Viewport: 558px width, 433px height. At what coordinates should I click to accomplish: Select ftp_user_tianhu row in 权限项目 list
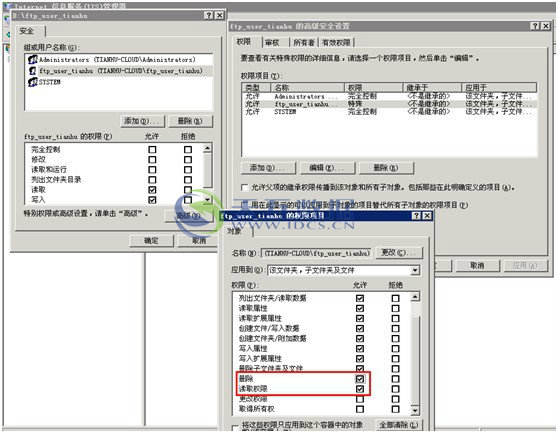(x=389, y=104)
